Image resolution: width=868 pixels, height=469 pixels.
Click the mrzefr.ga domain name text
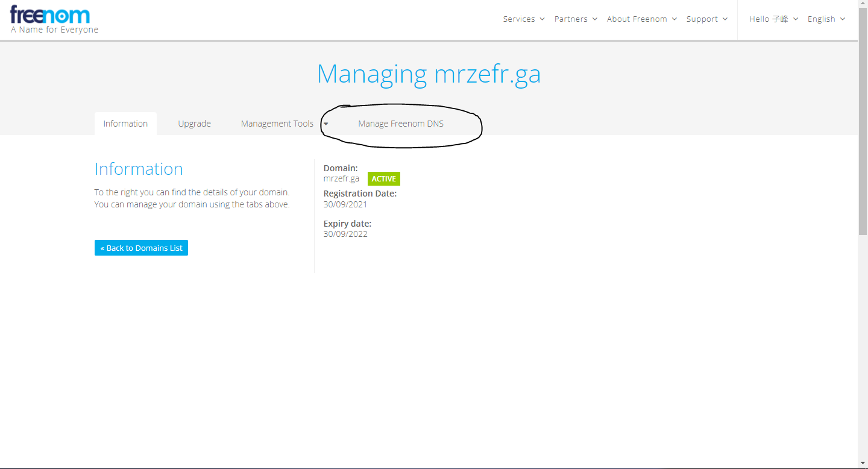click(x=341, y=178)
